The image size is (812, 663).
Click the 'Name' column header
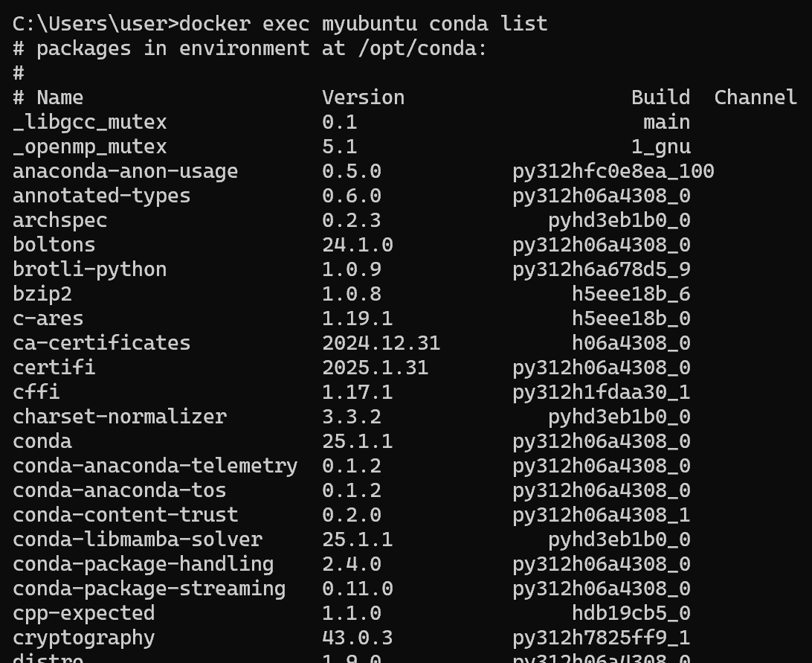click(x=59, y=97)
